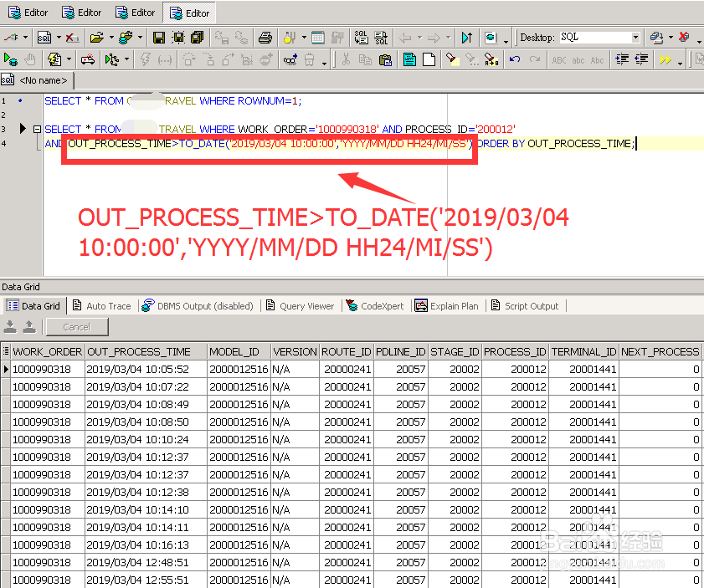Open the Desktop SQL combo box dropdown
This screenshot has width=704, height=588.
click(x=635, y=38)
